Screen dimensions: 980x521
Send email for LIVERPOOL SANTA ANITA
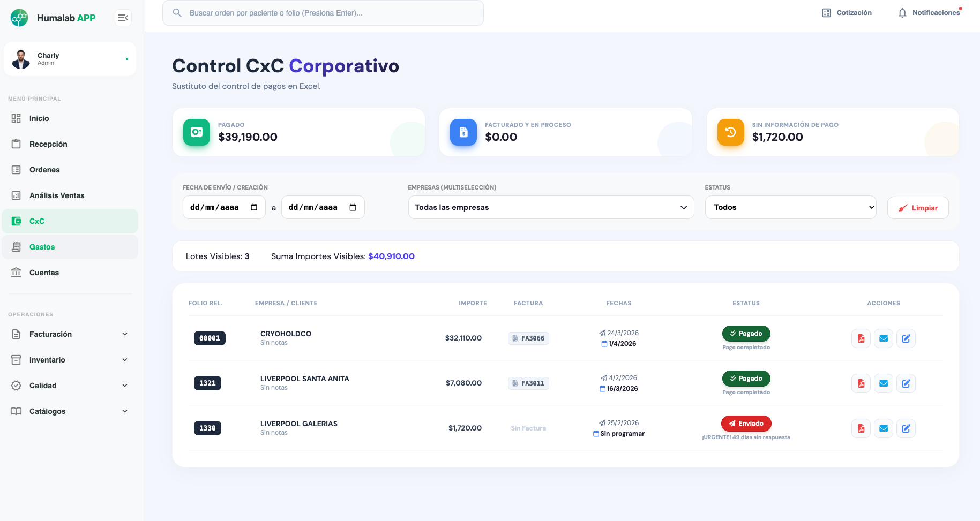884,383
